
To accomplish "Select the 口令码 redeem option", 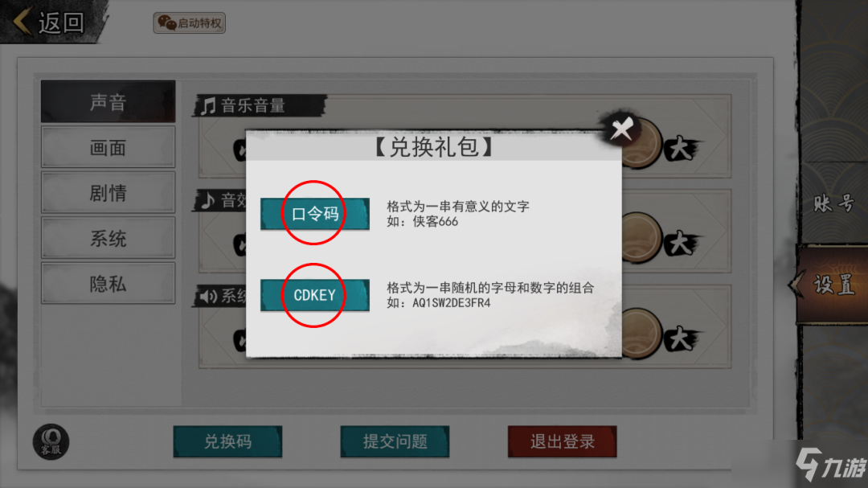I will 315,214.
